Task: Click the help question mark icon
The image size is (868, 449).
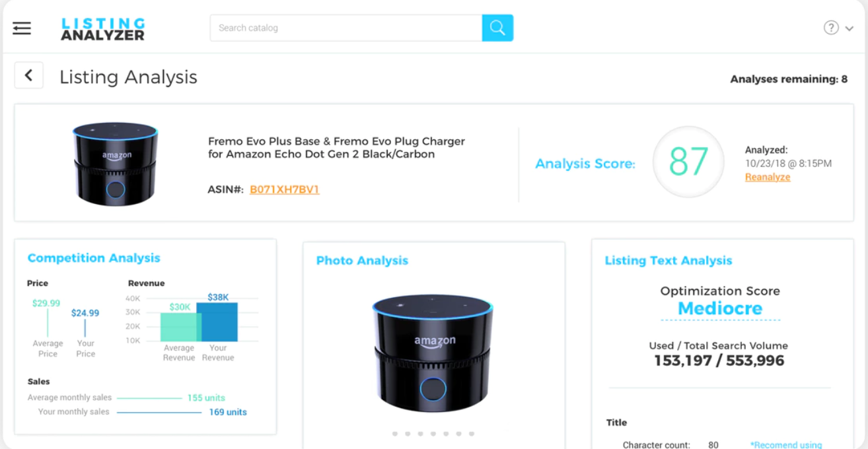Action: point(831,28)
